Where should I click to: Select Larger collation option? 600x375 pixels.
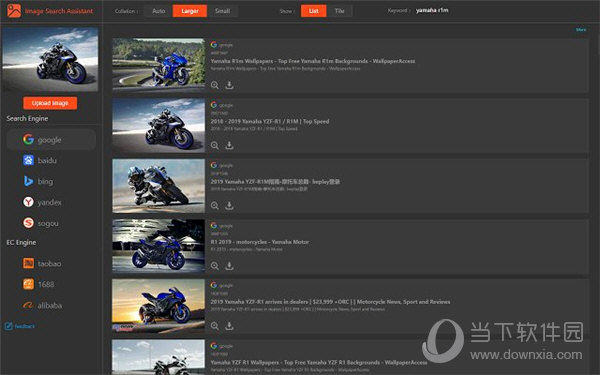pyautogui.click(x=190, y=11)
